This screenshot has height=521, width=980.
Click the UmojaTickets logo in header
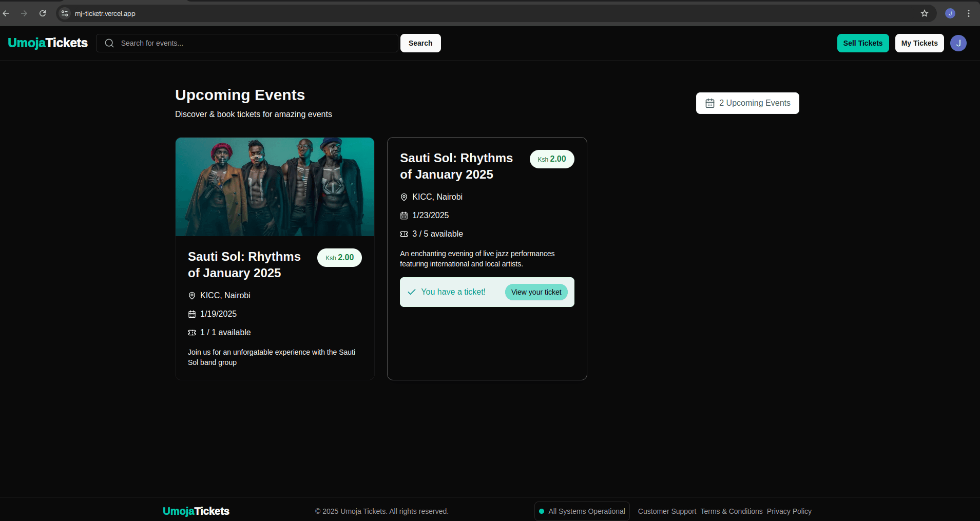(x=48, y=43)
